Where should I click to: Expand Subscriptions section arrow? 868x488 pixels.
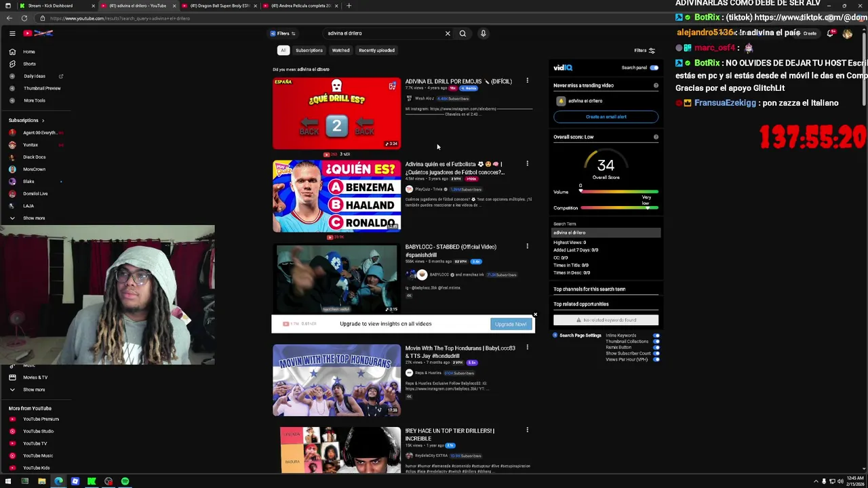click(43, 121)
